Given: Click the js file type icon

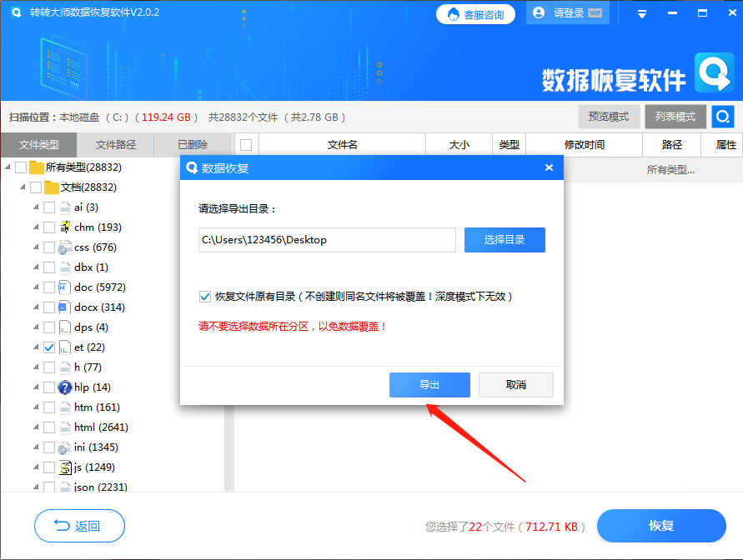Looking at the screenshot, I should tap(63, 467).
